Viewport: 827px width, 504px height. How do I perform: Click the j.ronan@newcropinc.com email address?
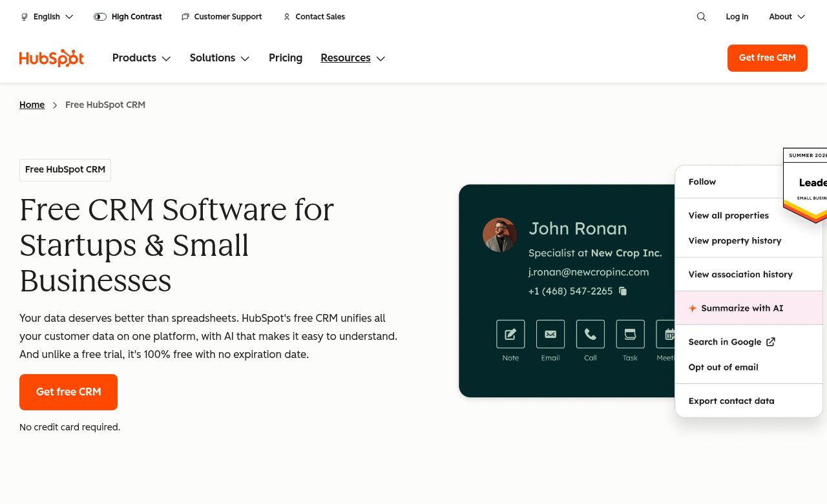click(x=589, y=272)
